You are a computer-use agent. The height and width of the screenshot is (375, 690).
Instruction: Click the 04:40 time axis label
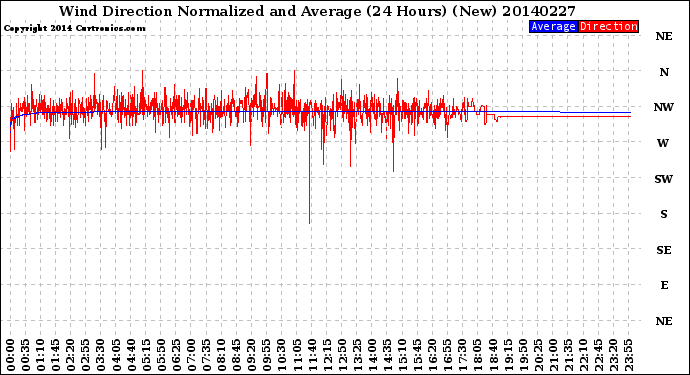131,355
